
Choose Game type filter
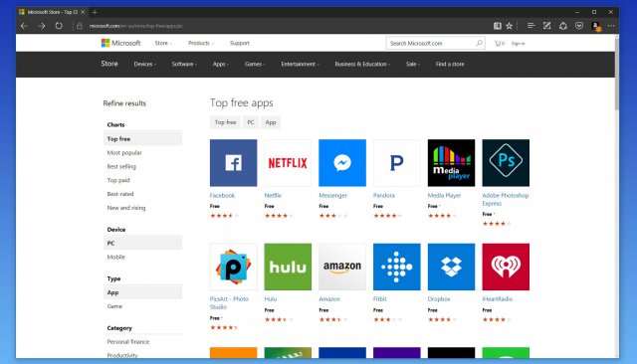(114, 306)
